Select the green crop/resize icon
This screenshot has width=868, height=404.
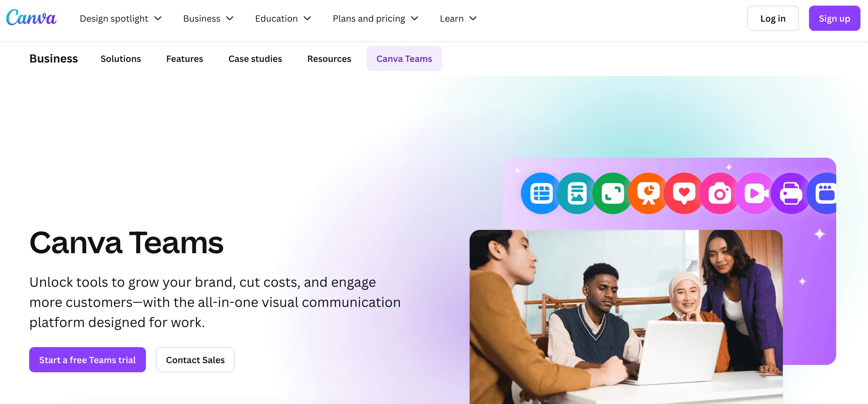pyautogui.click(x=612, y=193)
